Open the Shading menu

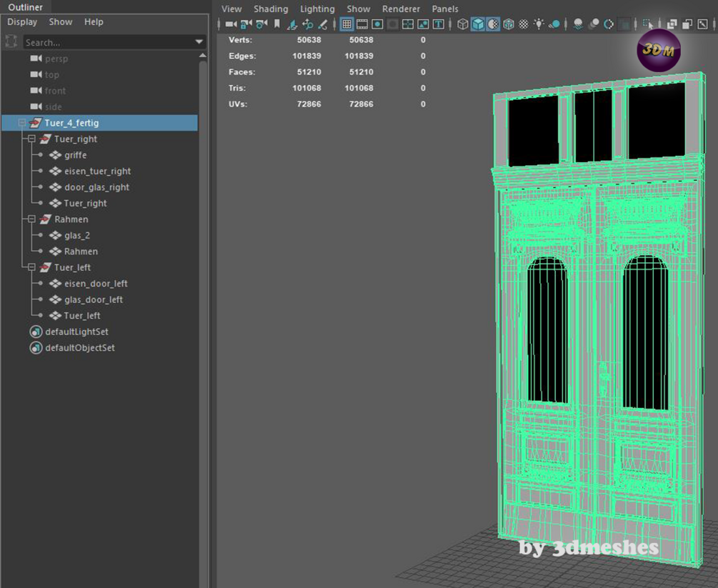tap(271, 9)
